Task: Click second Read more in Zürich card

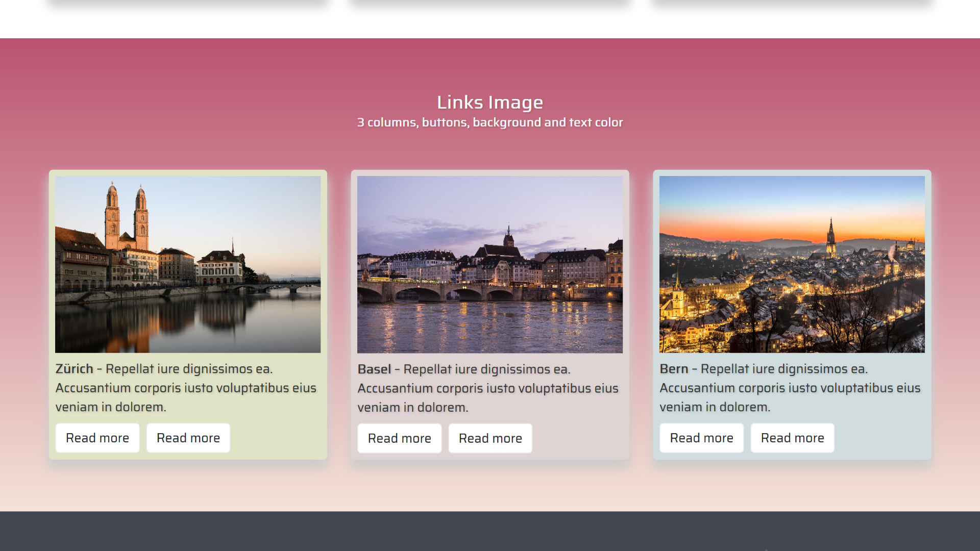Action: (x=188, y=438)
